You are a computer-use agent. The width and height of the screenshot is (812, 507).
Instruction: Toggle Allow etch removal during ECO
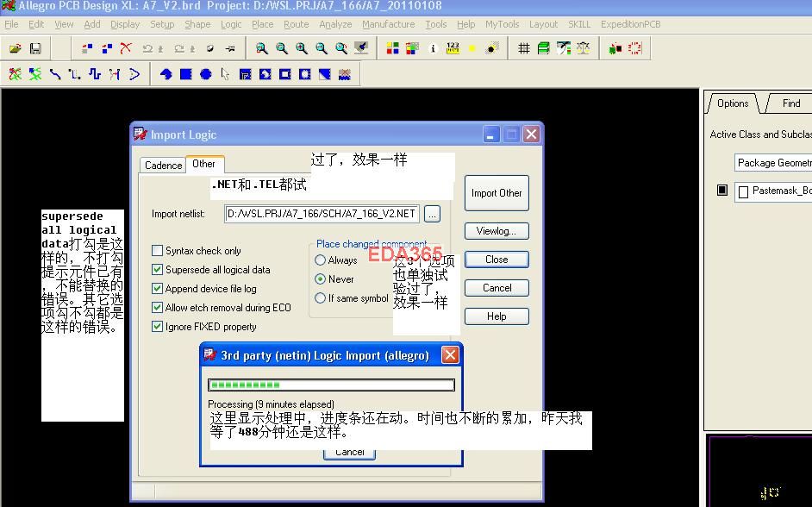point(158,308)
